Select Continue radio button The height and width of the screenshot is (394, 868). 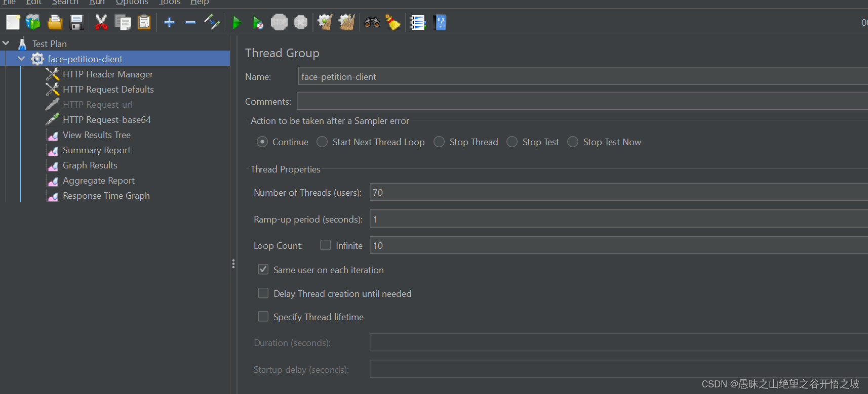(262, 142)
